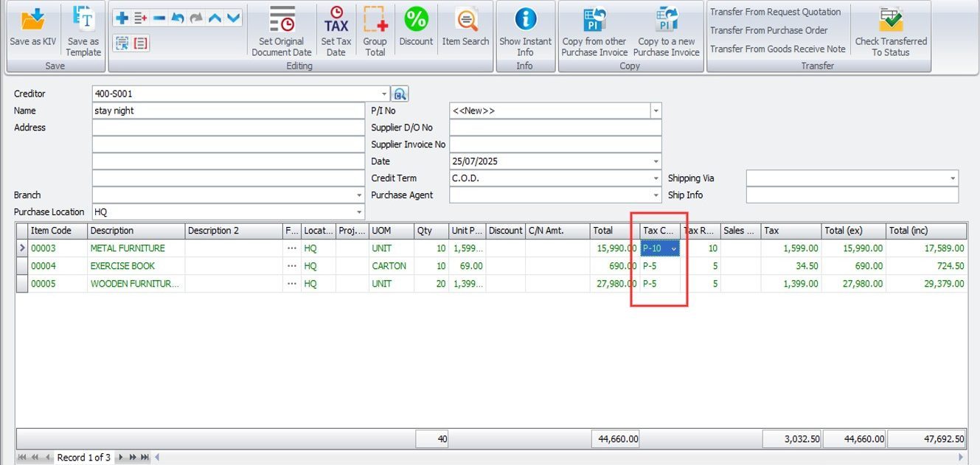The image size is (980, 465).
Task: Open Tax Code dropdown for P-10
Action: click(673, 249)
